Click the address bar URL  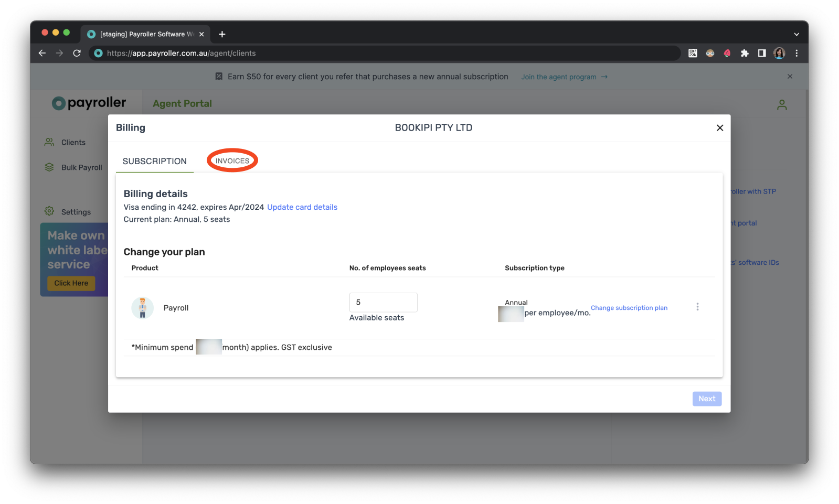coord(181,53)
